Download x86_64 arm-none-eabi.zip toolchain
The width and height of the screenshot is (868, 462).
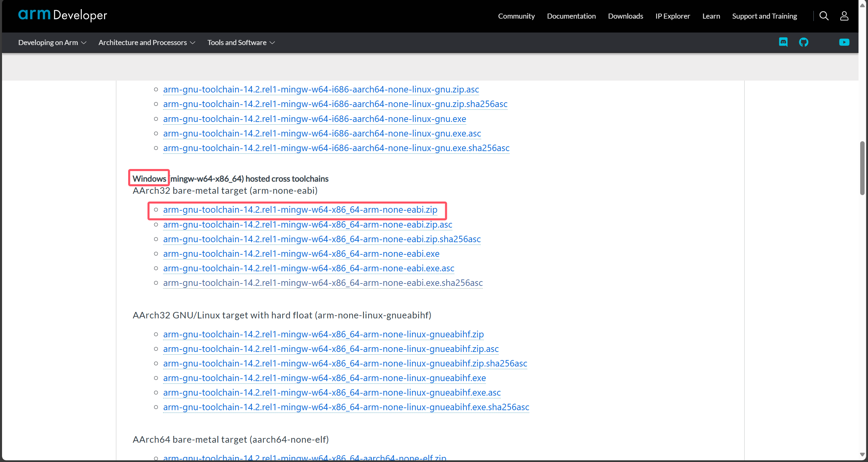(300, 210)
